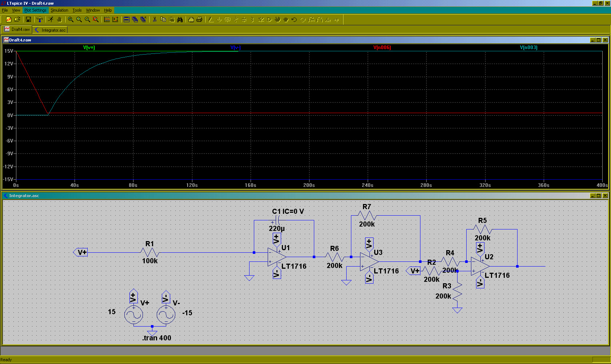Click the Run simulation icon
This screenshot has width=611, height=364.
[51, 20]
